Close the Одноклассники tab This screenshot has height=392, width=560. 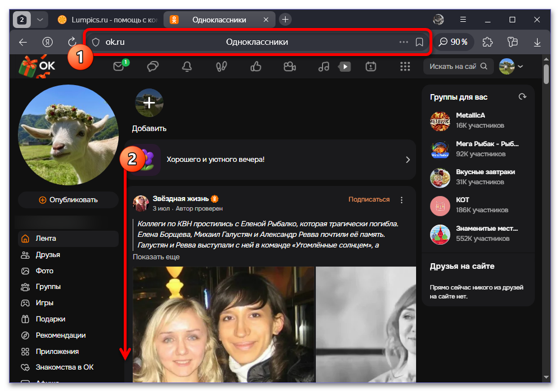point(265,20)
